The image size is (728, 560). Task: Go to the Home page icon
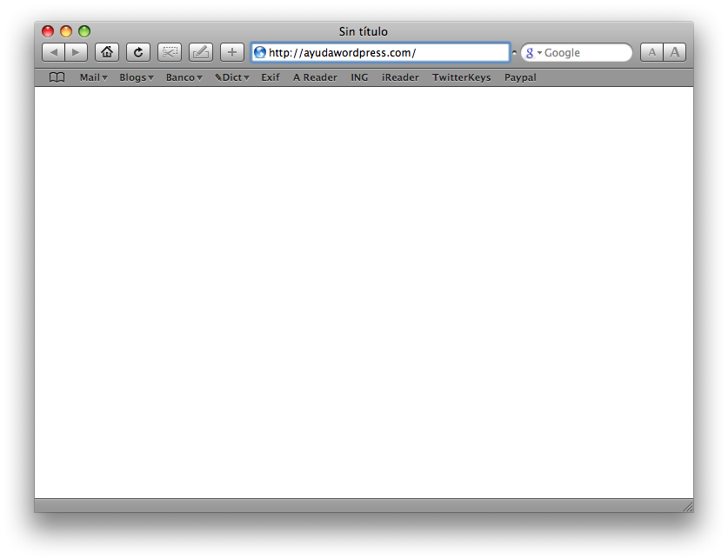pyautogui.click(x=107, y=52)
